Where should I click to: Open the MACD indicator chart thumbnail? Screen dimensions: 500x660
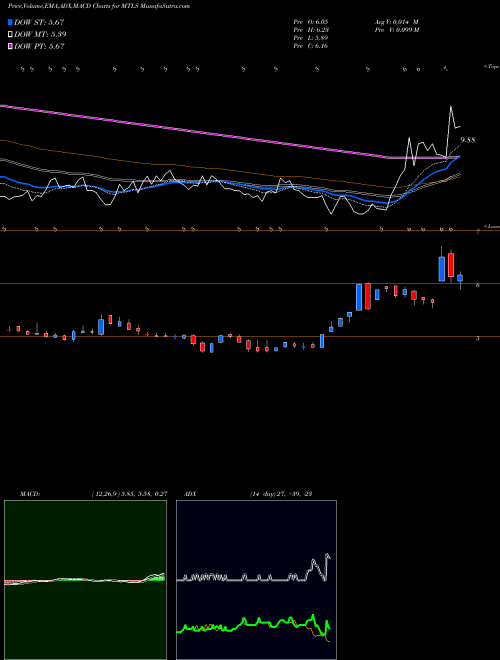85,580
